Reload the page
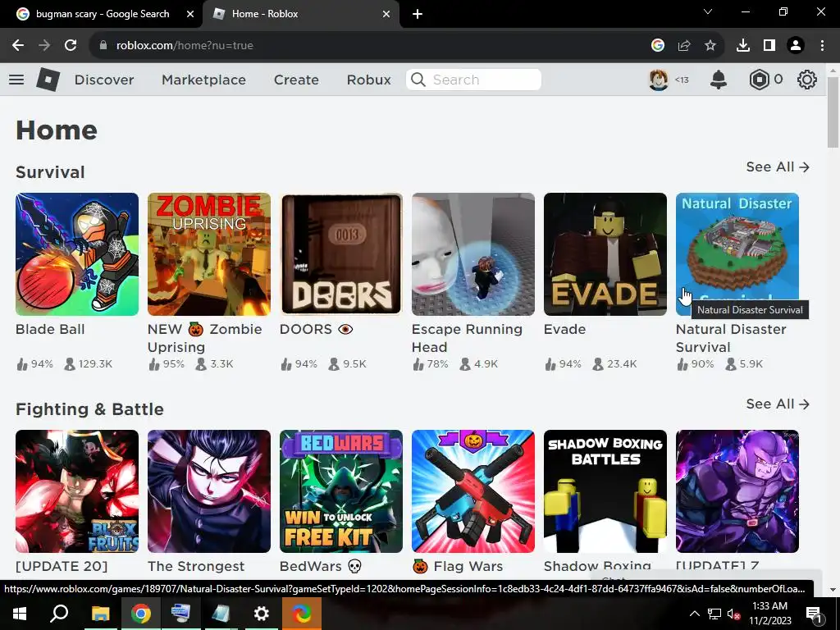The height and width of the screenshot is (630, 840). click(x=71, y=46)
